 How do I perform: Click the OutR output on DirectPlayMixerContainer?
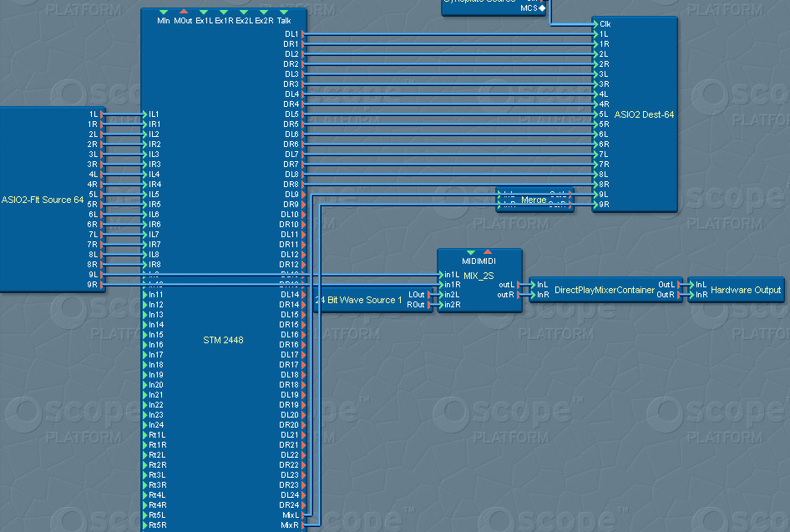pos(679,295)
